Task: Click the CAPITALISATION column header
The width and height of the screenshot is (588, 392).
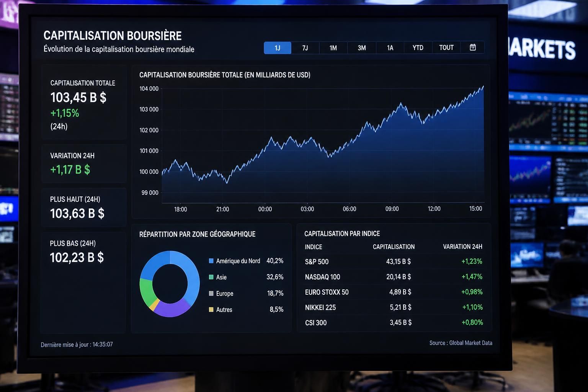Action: pyautogui.click(x=394, y=247)
